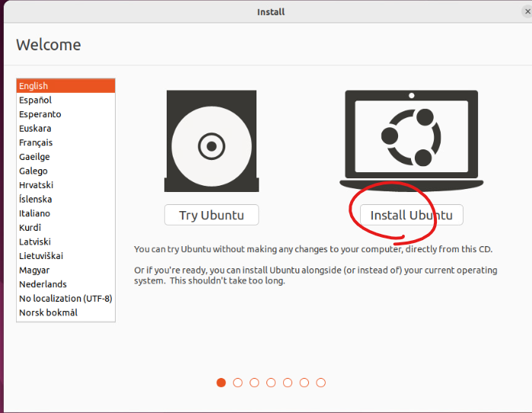Select Galego language
The width and height of the screenshot is (532, 413).
pyautogui.click(x=65, y=171)
